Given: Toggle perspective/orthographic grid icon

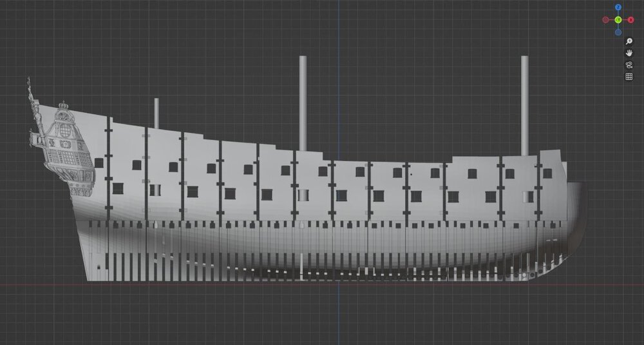Looking at the screenshot, I should [x=629, y=77].
